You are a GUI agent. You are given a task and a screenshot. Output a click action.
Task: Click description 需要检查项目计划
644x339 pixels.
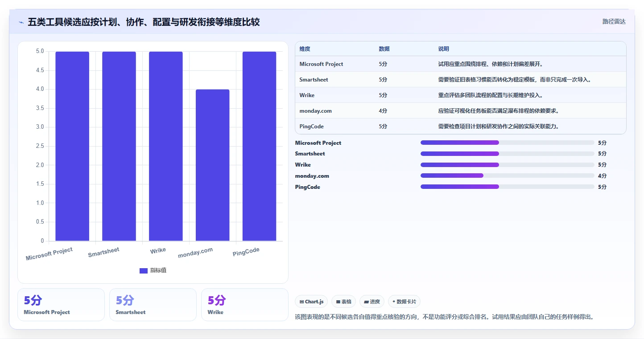pos(499,127)
